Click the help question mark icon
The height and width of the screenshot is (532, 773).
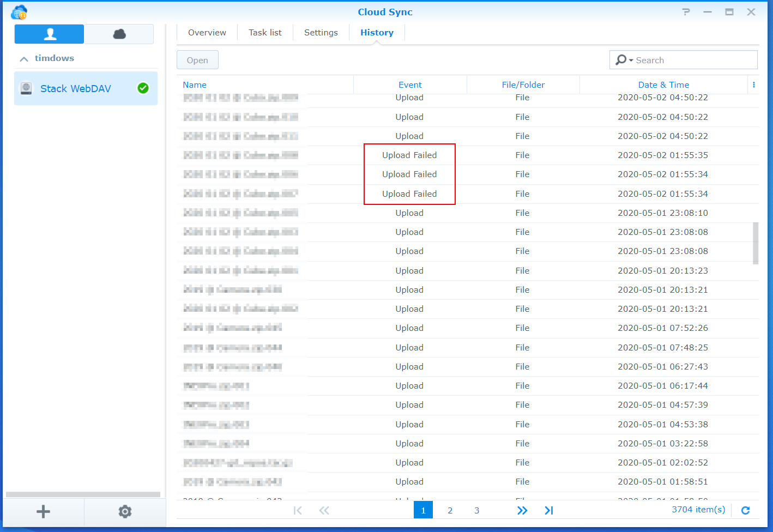686,12
